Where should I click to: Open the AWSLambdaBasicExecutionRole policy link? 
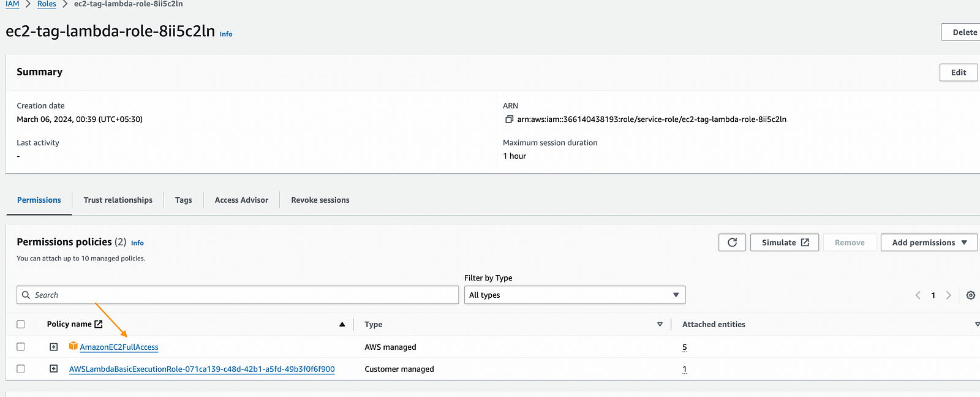[x=202, y=369]
